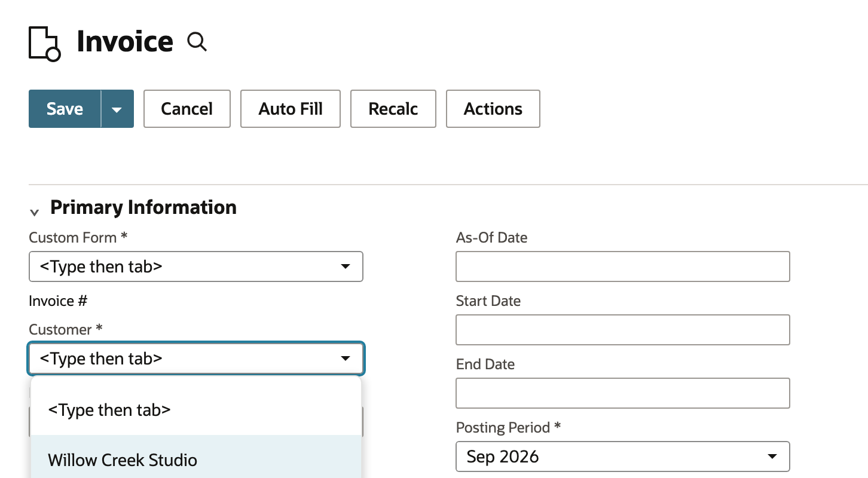Choose the blank <Type then tab> list option
Screen dimensions: 868x478
[x=196, y=410]
